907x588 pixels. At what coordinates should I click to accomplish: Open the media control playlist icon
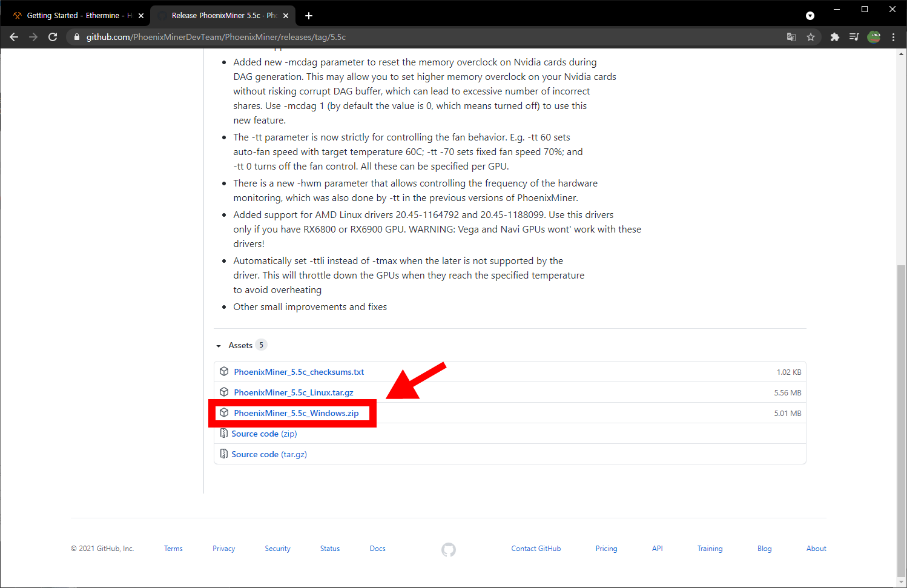pyautogui.click(x=854, y=37)
